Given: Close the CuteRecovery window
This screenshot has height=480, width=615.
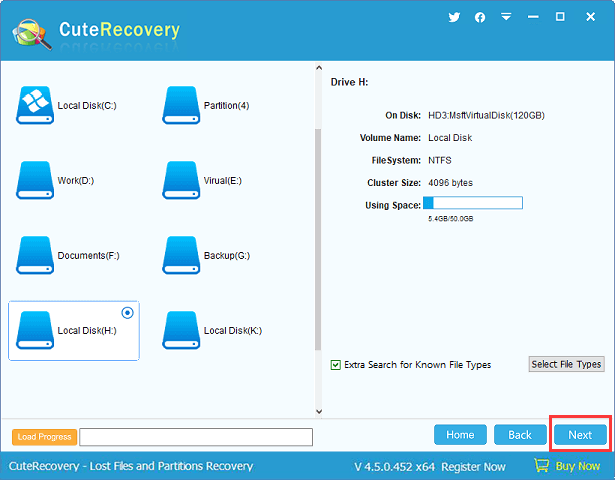Looking at the screenshot, I should pyautogui.click(x=590, y=16).
